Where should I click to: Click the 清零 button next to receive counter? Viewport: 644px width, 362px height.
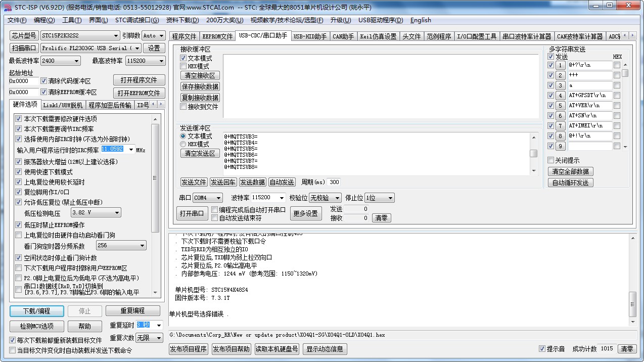coord(381,218)
